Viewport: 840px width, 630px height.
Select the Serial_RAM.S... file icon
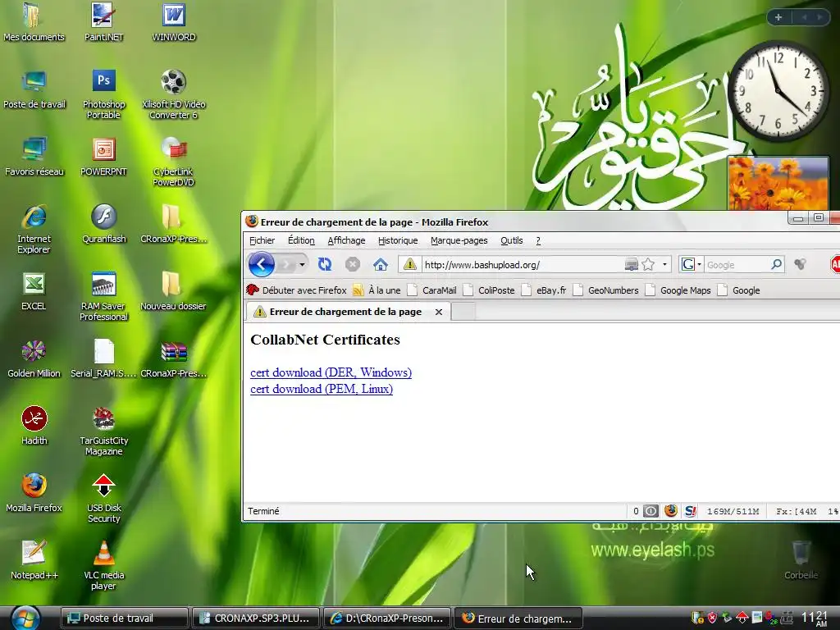tap(103, 359)
